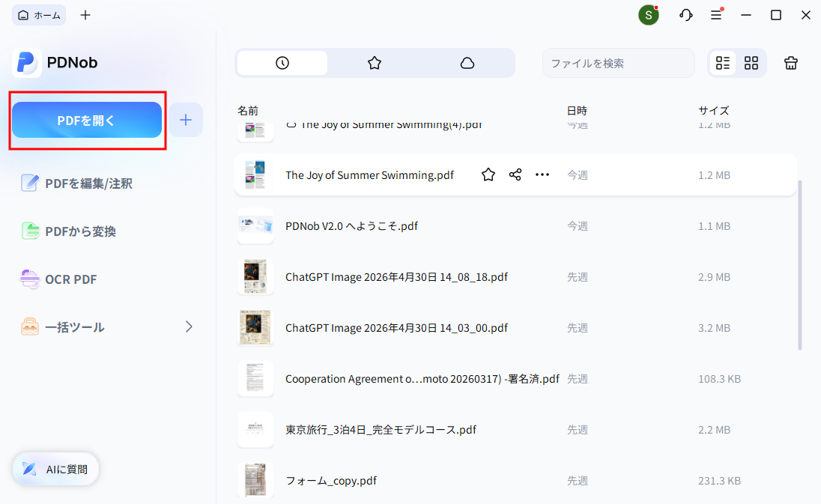821x504 pixels.
Task: Open the user account avatar S
Action: click(648, 15)
